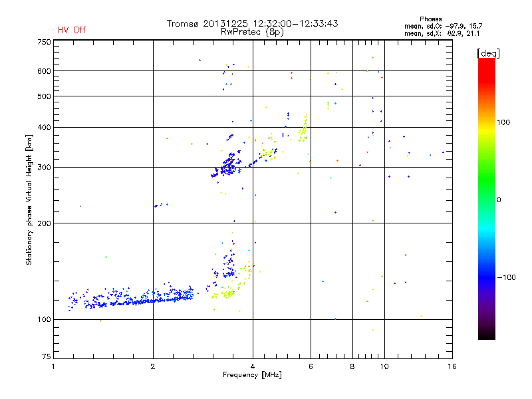Click the yellow-green trace rising to 400 km near 6 MHz
The image size is (532, 399).
click(303, 128)
